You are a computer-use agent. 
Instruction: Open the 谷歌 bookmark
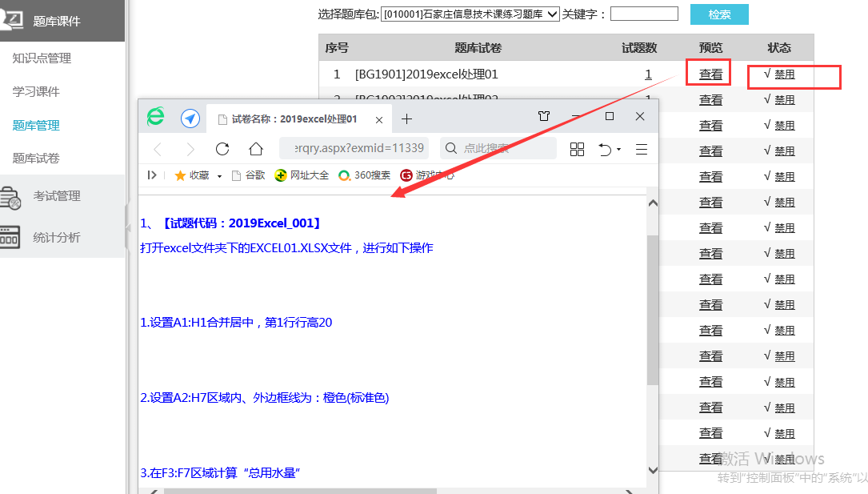[x=249, y=175]
